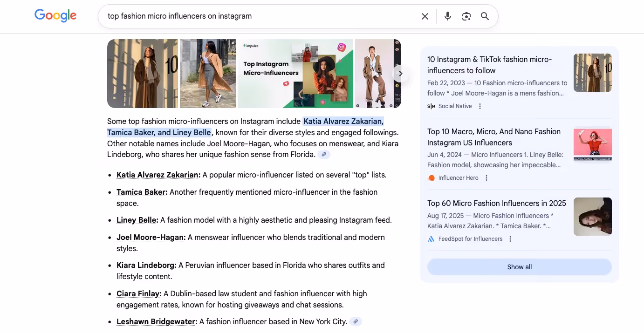Open Kiara Lindeborg bullet link

(146, 265)
